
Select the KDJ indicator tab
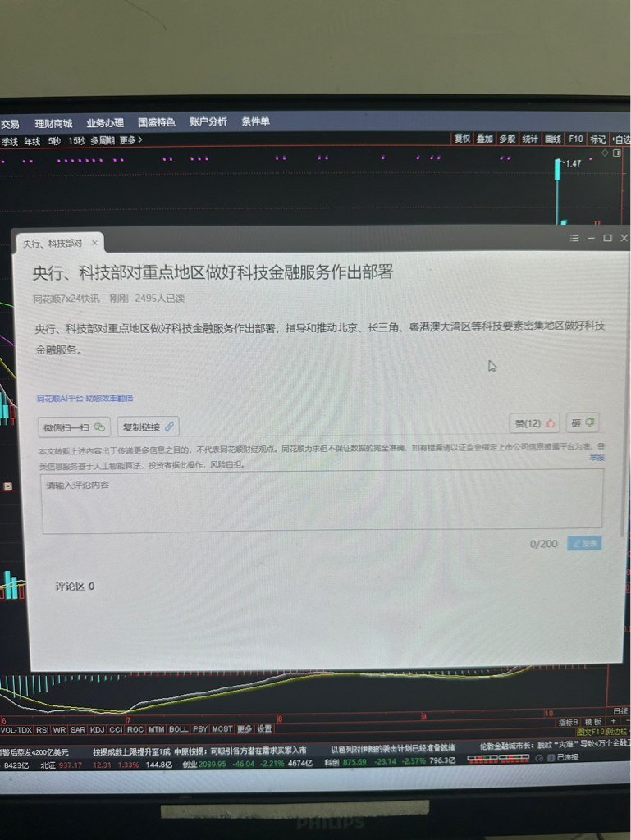pyautogui.click(x=97, y=729)
